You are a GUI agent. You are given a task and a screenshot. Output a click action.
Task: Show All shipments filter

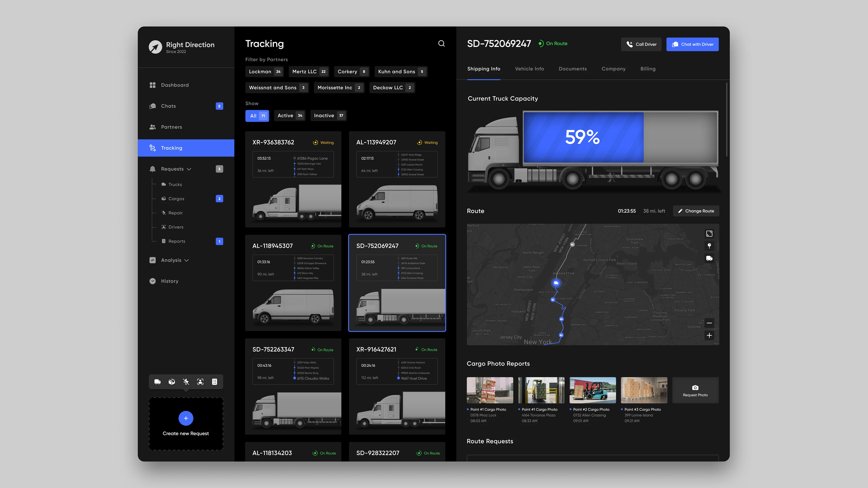[x=257, y=115]
